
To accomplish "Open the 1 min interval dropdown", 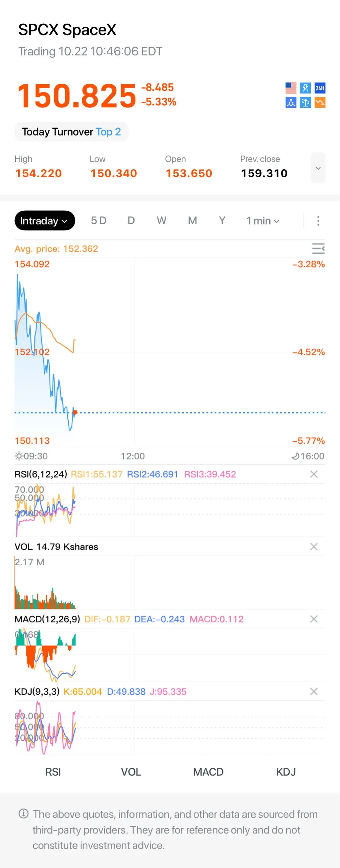I will click(263, 221).
